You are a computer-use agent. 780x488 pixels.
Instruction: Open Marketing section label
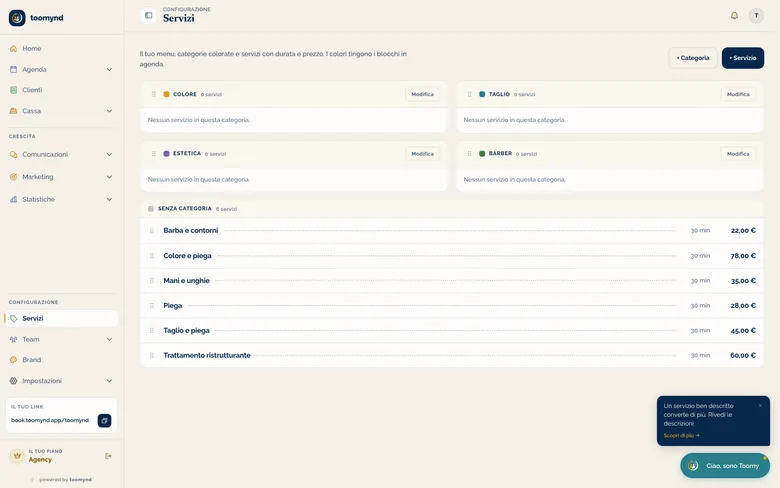point(38,177)
